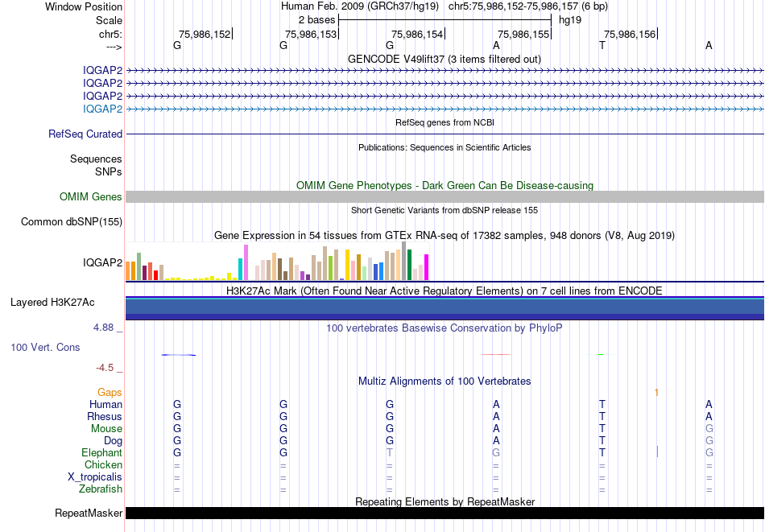
Task: Click the blue PhyloP conservation mark
Action: click(x=179, y=354)
